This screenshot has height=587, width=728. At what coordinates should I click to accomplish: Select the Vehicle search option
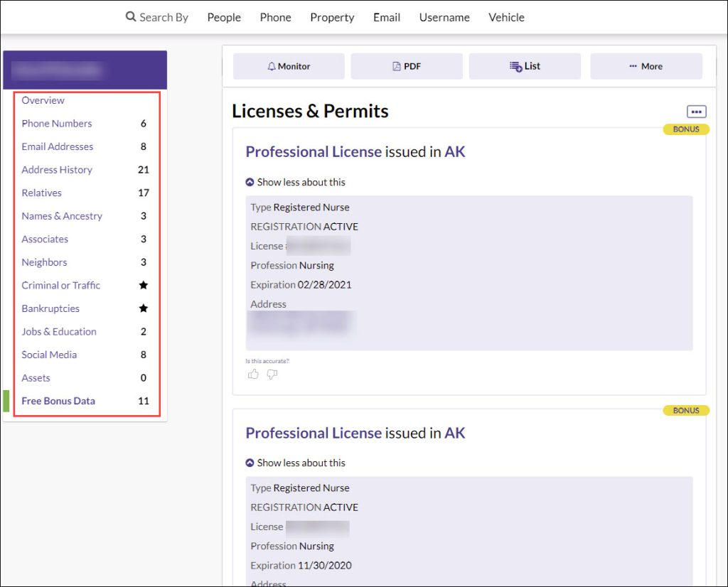click(x=506, y=18)
